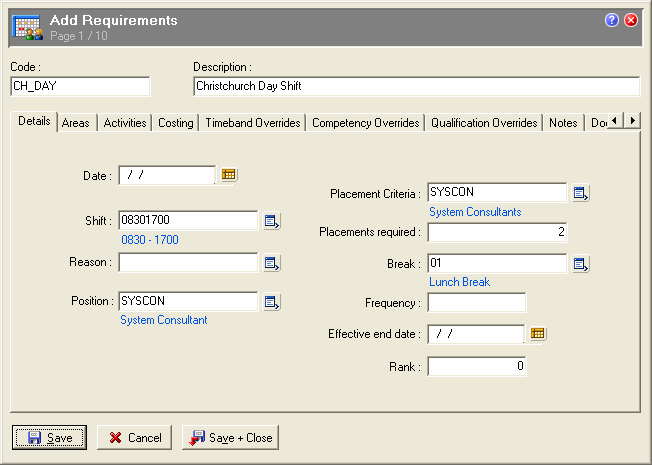Focus the Description text field
The width and height of the screenshot is (652, 465).
(415, 86)
